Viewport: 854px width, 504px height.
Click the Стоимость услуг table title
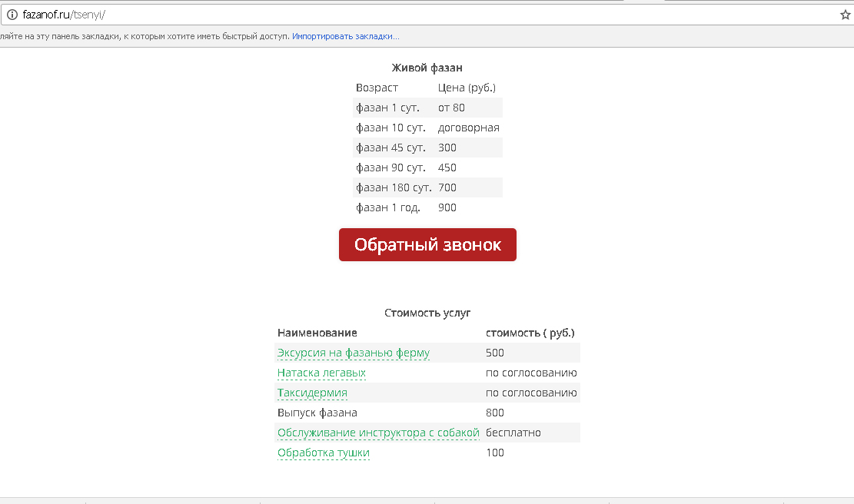[427, 313]
